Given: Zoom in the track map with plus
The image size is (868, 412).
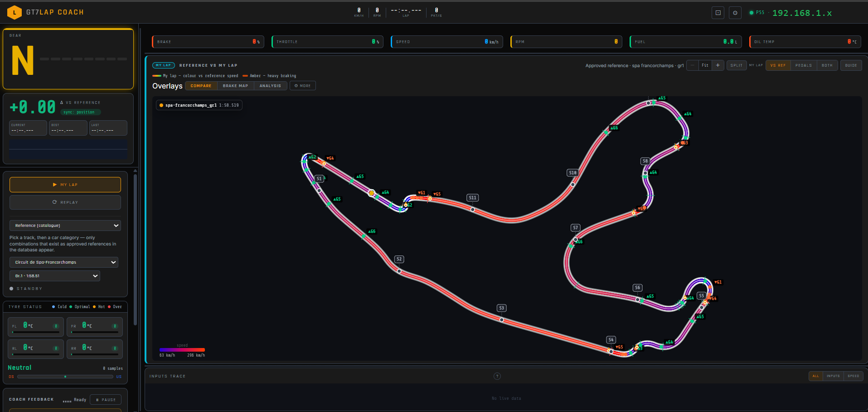Looking at the screenshot, I should 718,65.
